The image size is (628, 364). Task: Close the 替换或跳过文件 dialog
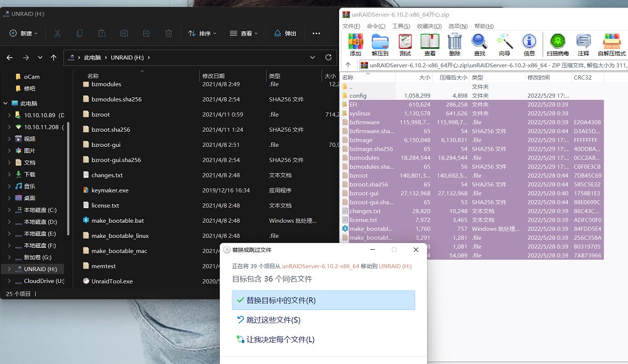pyautogui.click(x=416, y=250)
